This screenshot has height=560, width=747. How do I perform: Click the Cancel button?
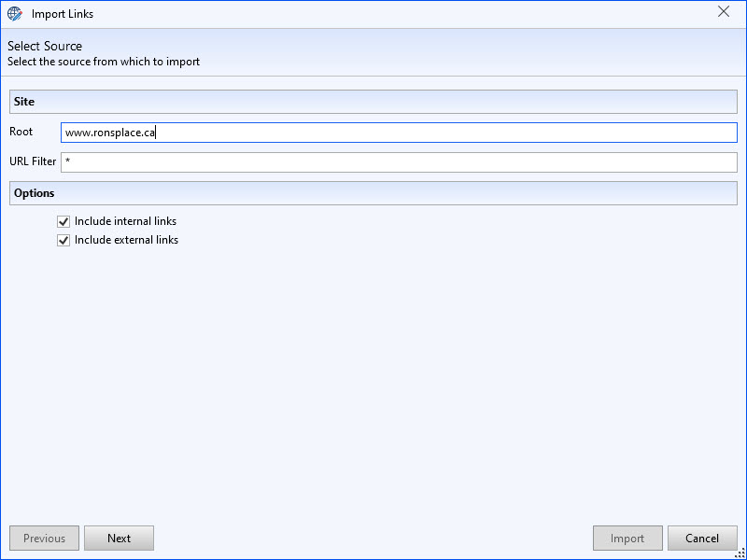[702, 538]
